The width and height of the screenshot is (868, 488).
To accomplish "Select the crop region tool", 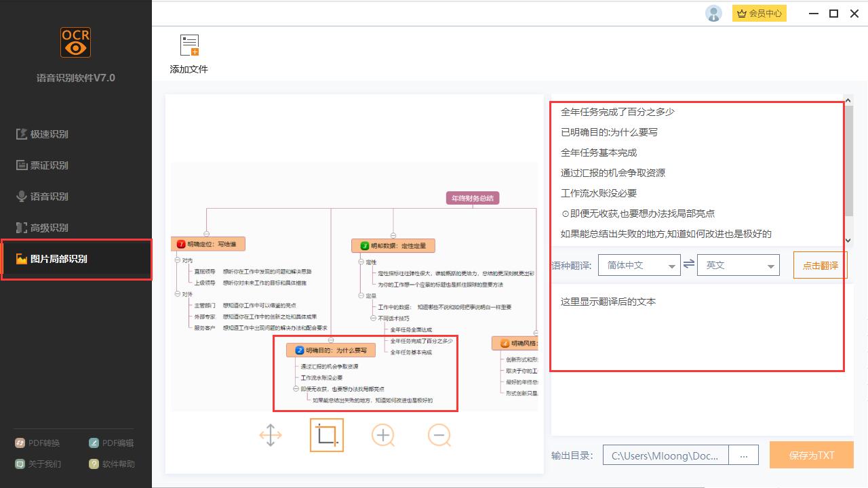I will point(327,434).
